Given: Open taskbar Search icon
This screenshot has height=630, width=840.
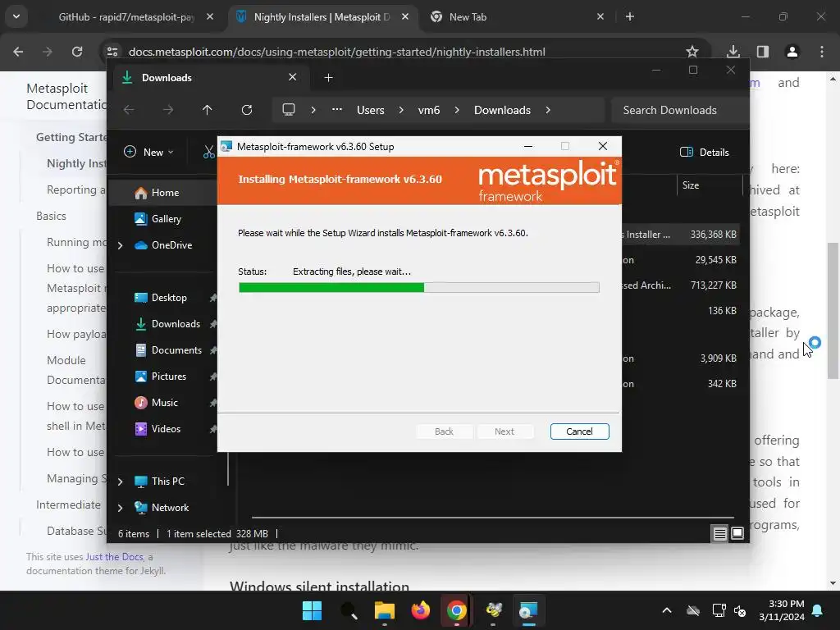Looking at the screenshot, I should click(348, 610).
